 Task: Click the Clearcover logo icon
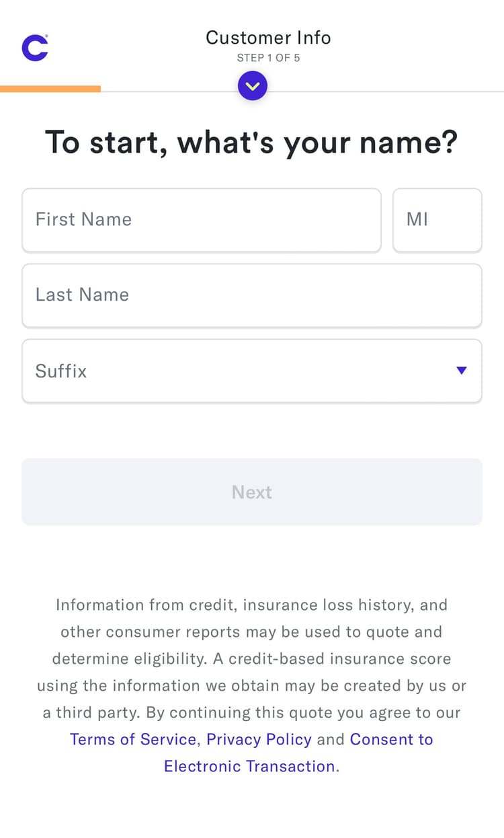(x=34, y=47)
